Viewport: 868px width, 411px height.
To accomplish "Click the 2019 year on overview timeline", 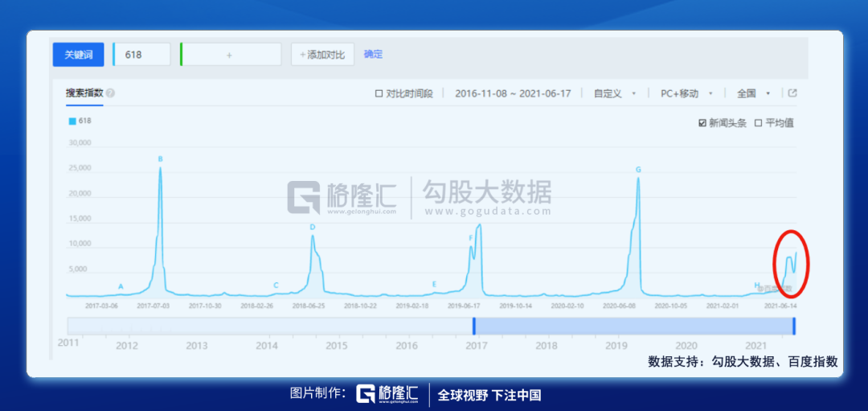I will point(616,346).
